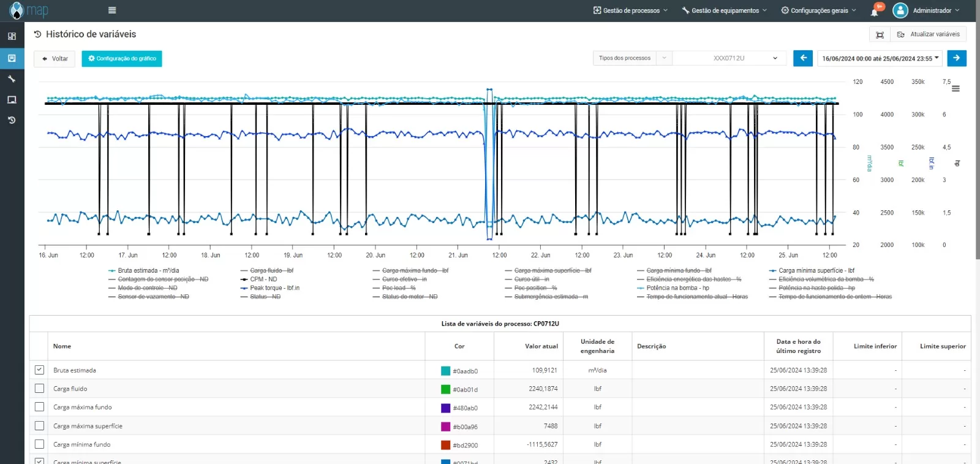Click the history icon beside the page title
980x464 pixels.
click(x=38, y=34)
